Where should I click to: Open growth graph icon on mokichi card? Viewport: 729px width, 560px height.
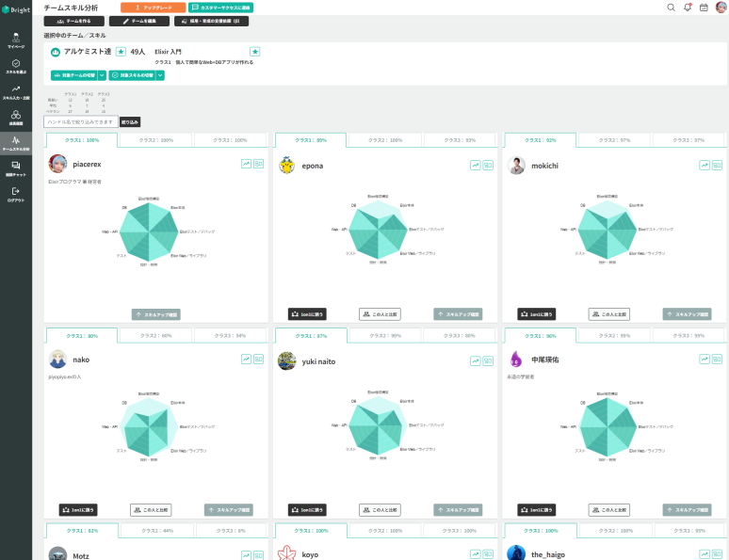(705, 165)
